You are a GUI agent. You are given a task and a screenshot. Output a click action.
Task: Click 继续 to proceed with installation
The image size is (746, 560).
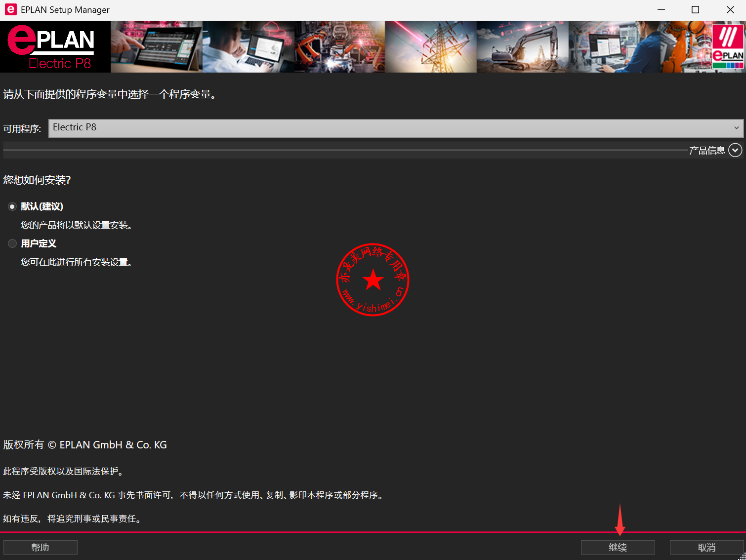tap(618, 547)
